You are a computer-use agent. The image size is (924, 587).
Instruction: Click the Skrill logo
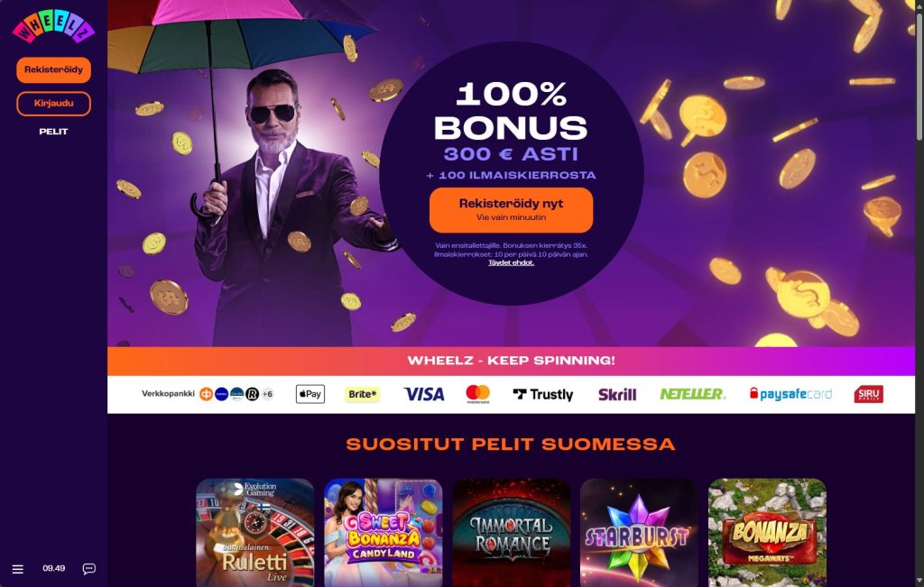pyautogui.click(x=617, y=394)
